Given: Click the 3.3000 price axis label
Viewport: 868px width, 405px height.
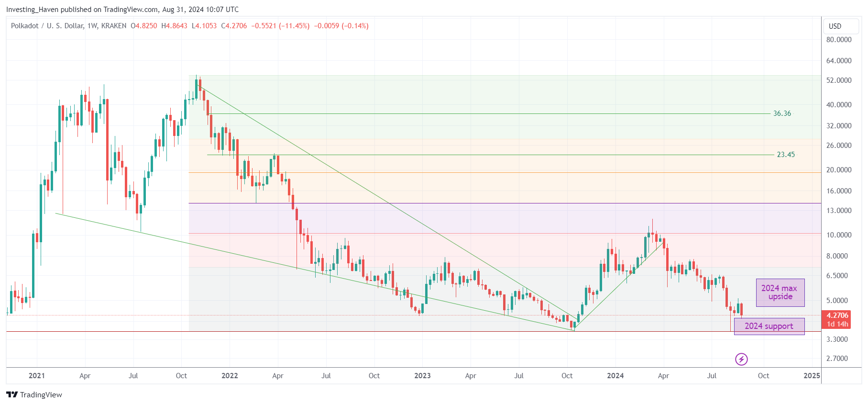Looking at the screenshot, I should [837, 339].
